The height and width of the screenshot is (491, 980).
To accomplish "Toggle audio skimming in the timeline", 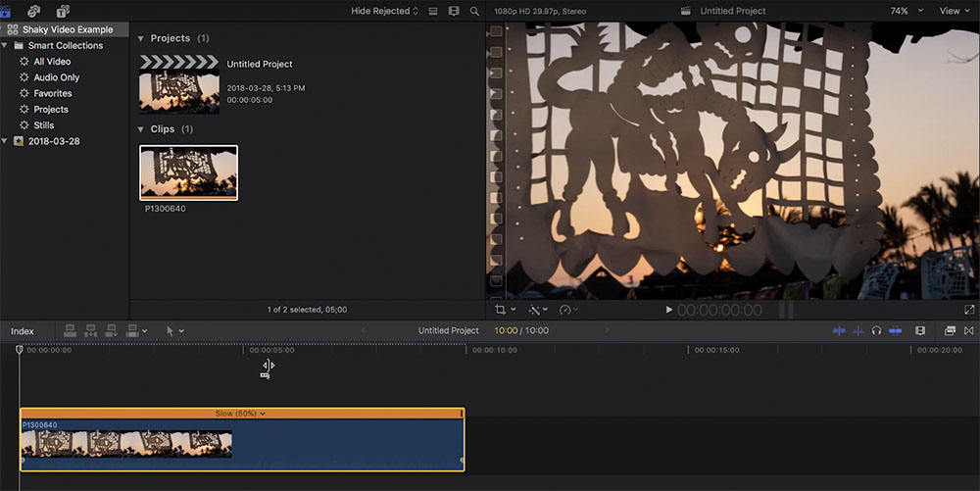I will point(858,330).
